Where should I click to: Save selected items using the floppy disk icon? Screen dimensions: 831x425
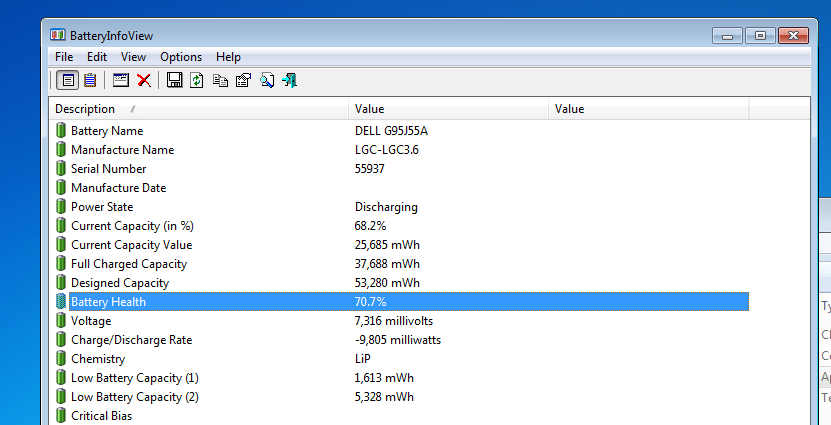coord(174,81)
